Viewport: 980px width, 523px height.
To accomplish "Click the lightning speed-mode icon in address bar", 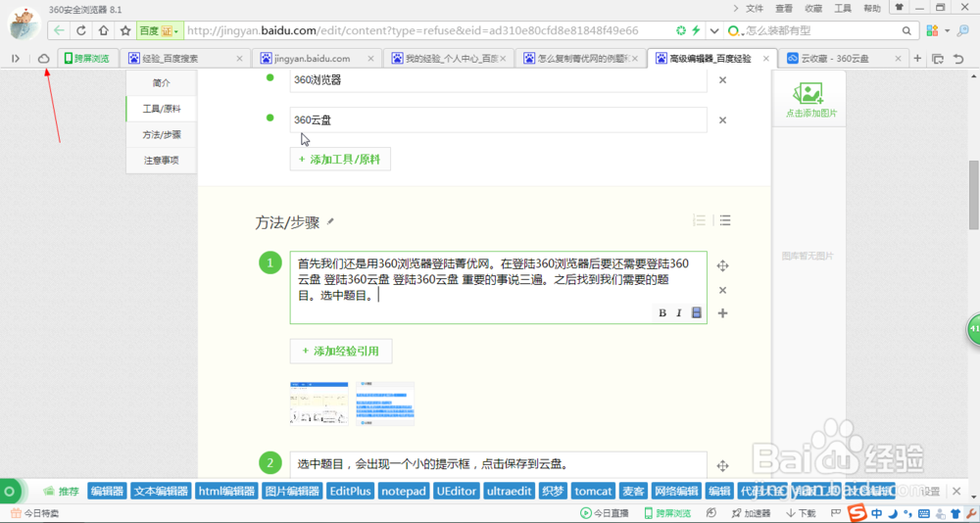I will [x=696, y=30].
